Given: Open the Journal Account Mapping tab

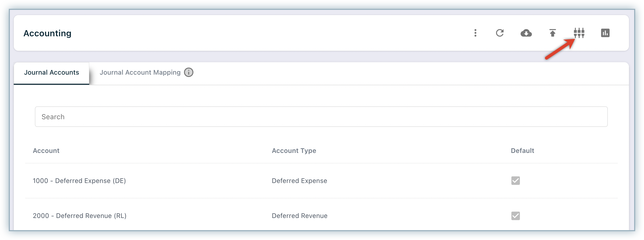Looking at the screenshot, I should 140,73.
